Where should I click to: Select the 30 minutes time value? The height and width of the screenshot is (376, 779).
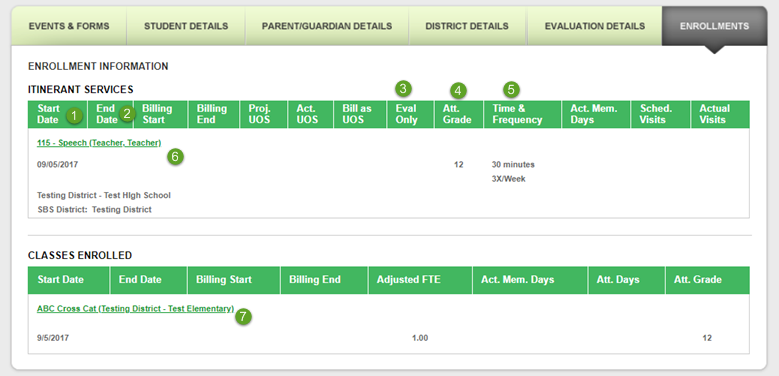point(513,164)
